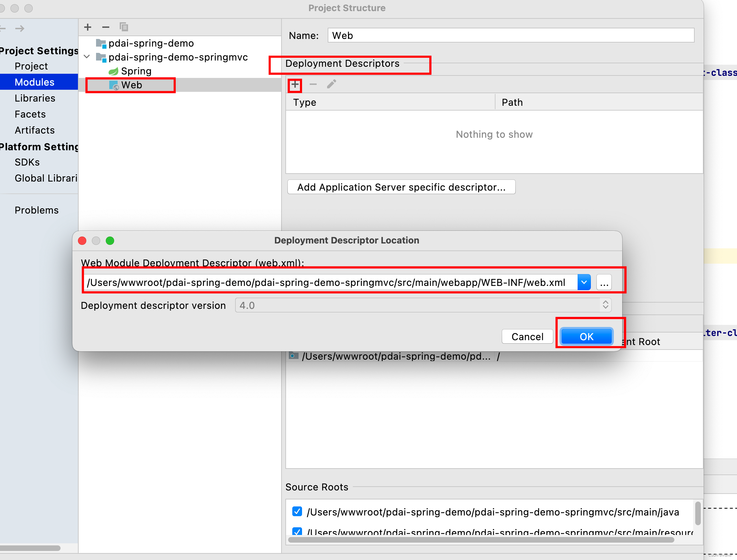
Task: Select the Web facet in tree
Action: tap(132, 85)
